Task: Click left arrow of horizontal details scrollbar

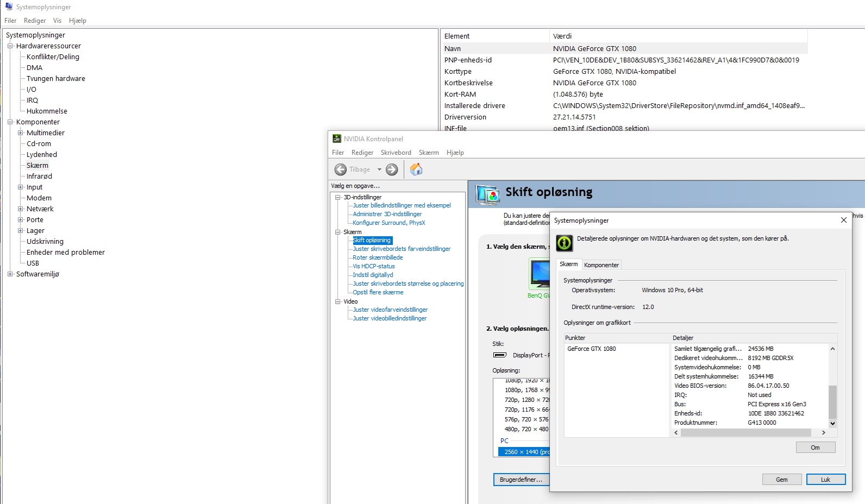Action: [676, 433]
